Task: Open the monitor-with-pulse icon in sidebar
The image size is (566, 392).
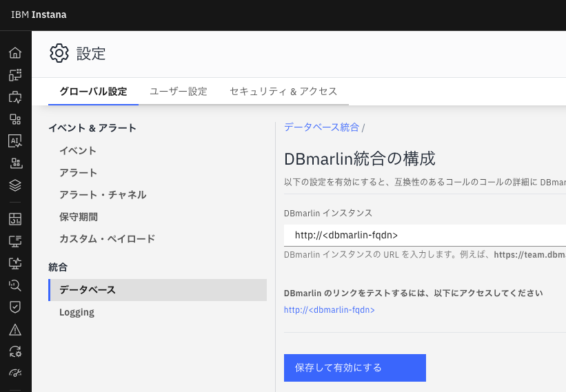Action: pyautogui.click(x=15, y=263)
